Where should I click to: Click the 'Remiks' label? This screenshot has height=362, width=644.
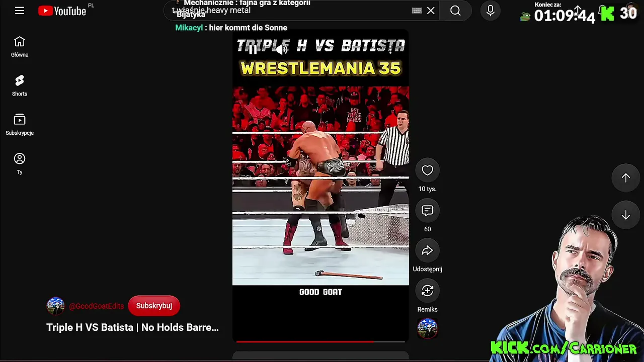click(427, 309)
